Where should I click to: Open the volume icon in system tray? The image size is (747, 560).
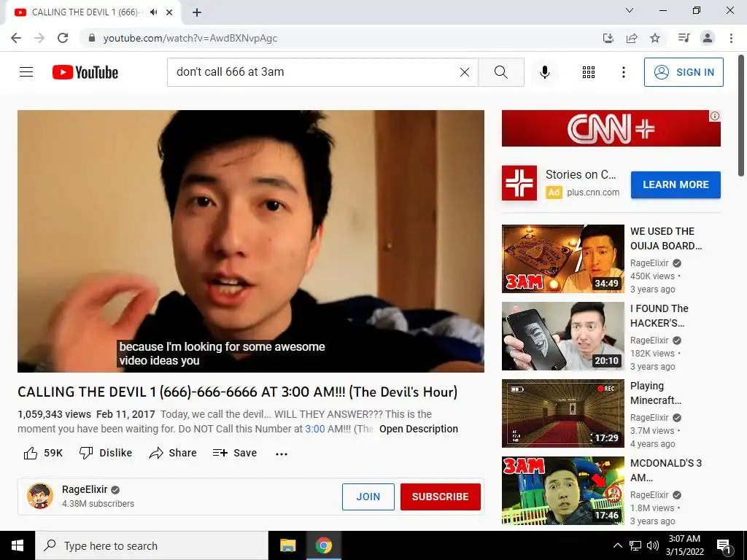(653, 545)
